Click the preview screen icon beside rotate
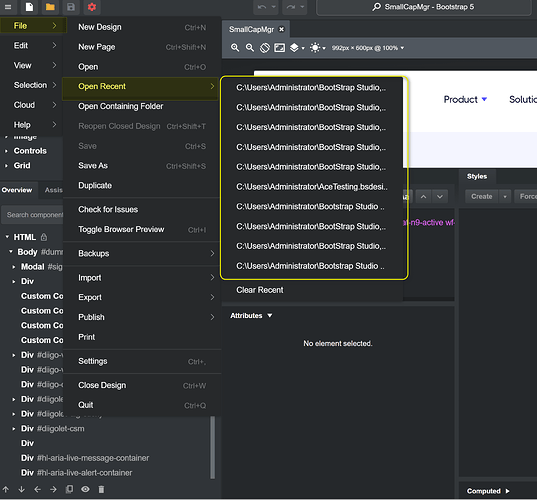Viewport: 537px width, 500px height. click(x=279, y=48)
